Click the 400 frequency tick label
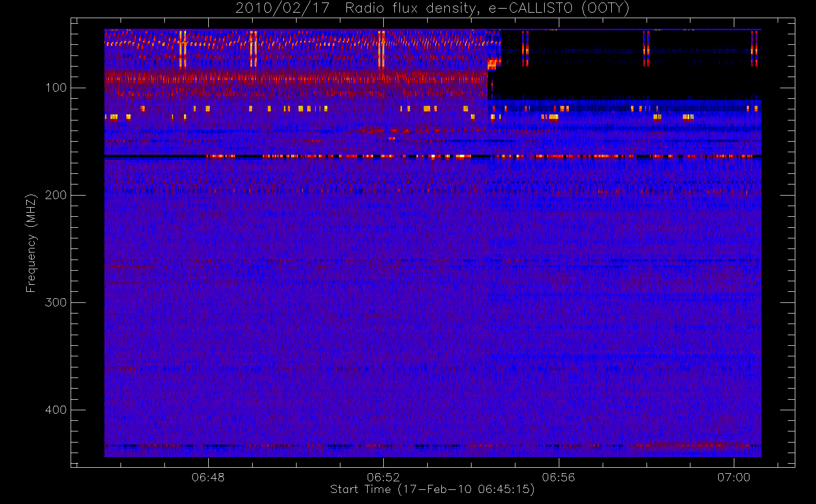The height and width of the screenshot is (504, 816). click(55, 410)
